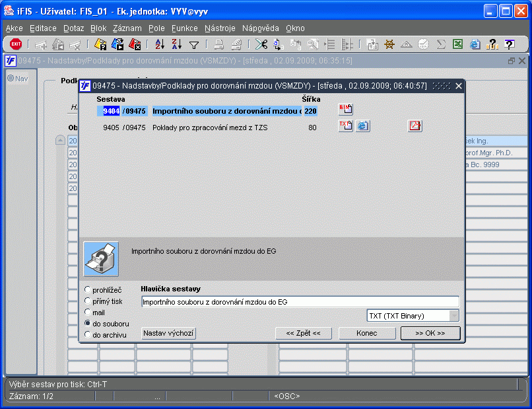The width and height of the screenshot is (532, 409).
Task: Click the width value 80
Action: (x=312, y=128)
